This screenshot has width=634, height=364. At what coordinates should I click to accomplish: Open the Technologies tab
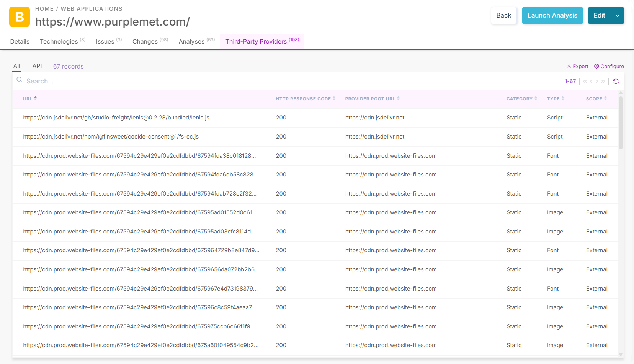tap(63, 41)
